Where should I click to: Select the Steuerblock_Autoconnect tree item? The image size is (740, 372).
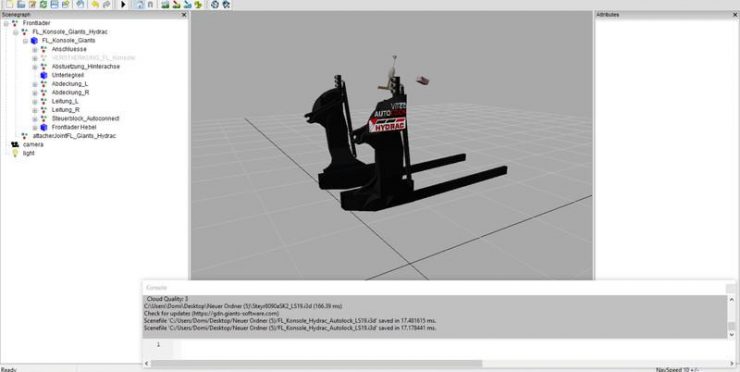85,118
